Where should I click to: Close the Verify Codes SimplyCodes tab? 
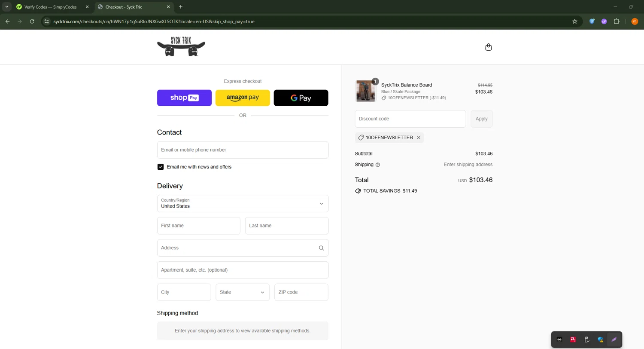tap(87, 7)
